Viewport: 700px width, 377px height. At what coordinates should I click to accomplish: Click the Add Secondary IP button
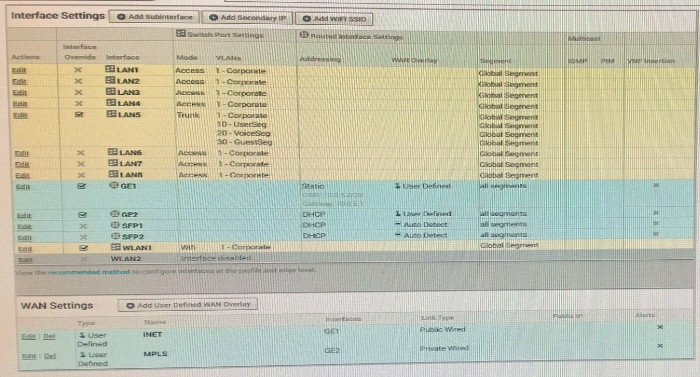247,18
